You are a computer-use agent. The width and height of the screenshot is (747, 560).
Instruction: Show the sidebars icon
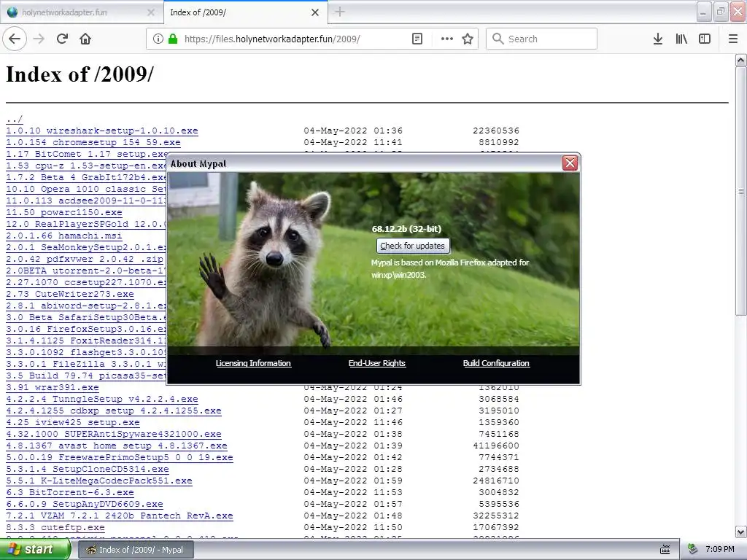click(x=705, y=39)
